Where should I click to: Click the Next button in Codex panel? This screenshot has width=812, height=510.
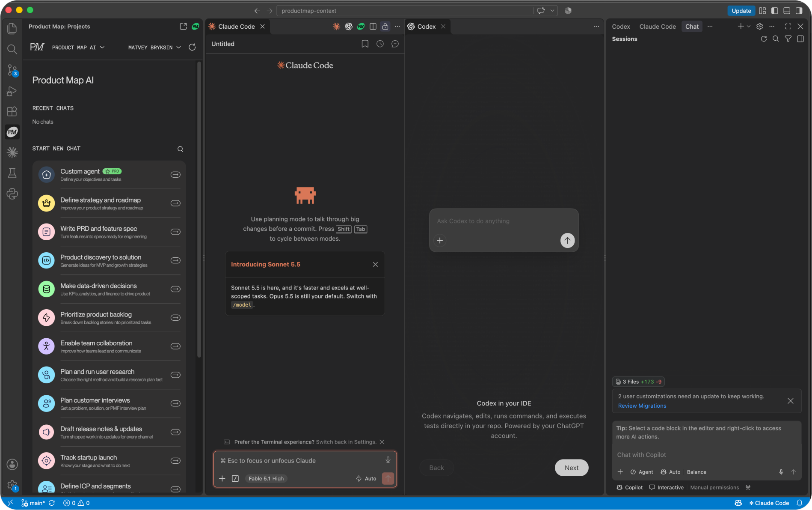(x=571, y=468)
